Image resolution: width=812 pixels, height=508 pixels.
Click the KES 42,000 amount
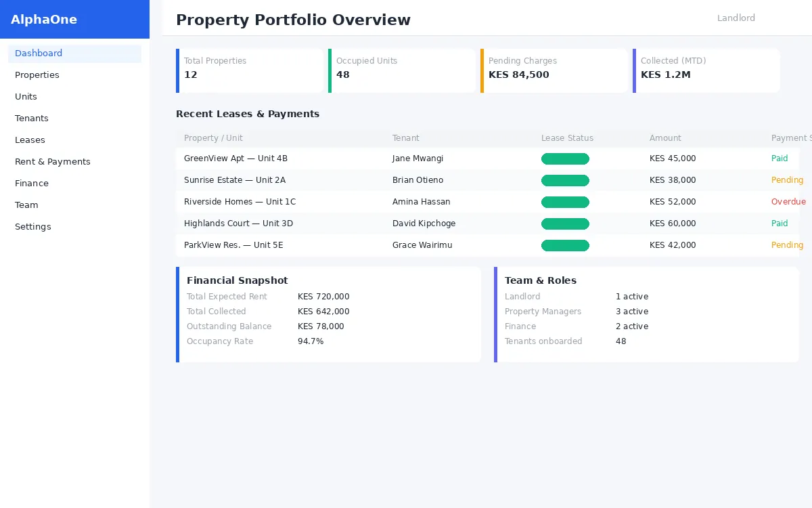click(673, 245)
